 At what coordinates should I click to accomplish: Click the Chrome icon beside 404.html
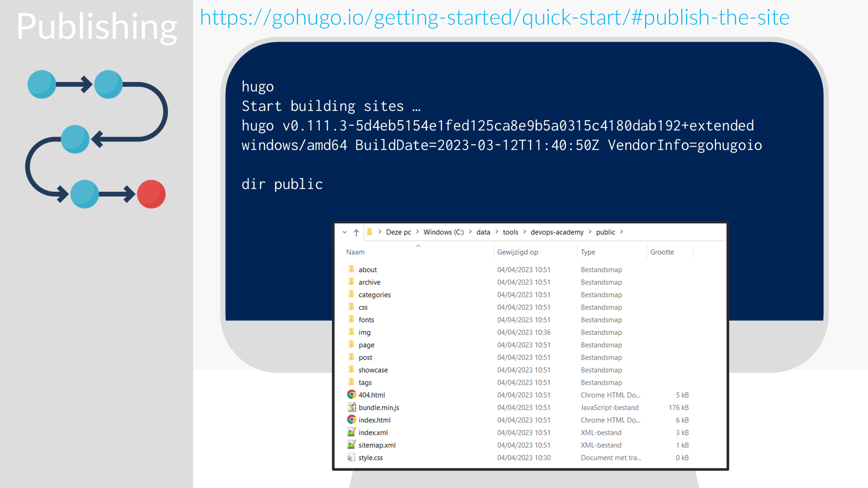352,395
